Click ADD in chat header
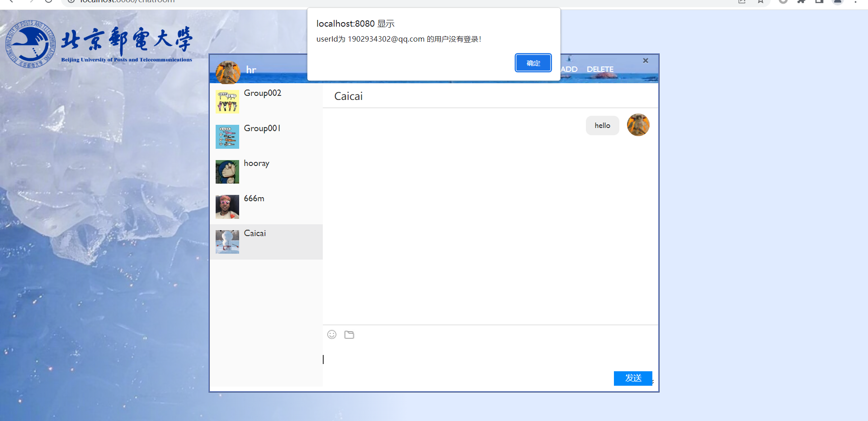Image resolution: width=868 pixels, height=421 pixels. 569,69
